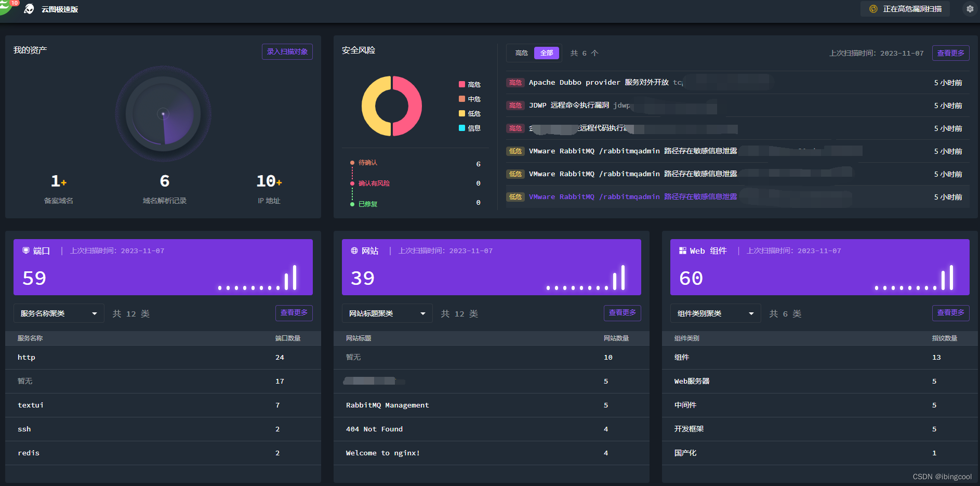Viewport: 980px width, 486px height.
Task: Click the green notification badge icon
Action: pos(6,5)
